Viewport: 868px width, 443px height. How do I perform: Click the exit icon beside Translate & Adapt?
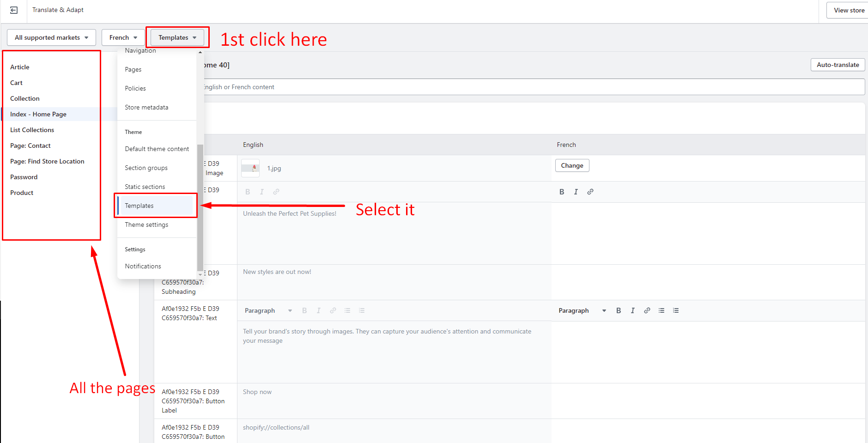[x=14, y=10]
